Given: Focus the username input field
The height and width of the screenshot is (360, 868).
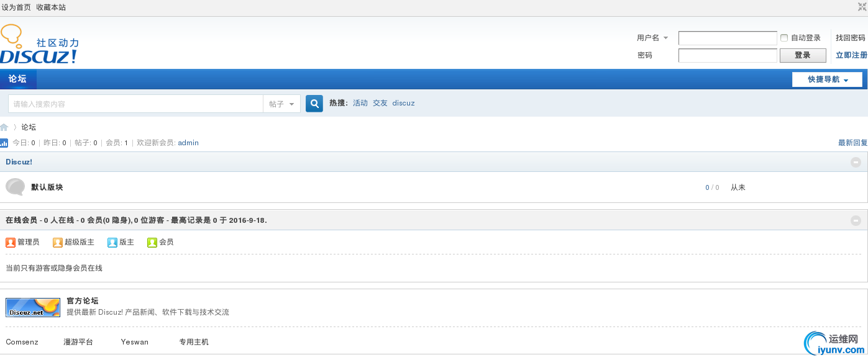Looking at the screenshot, I should point(728,38).
